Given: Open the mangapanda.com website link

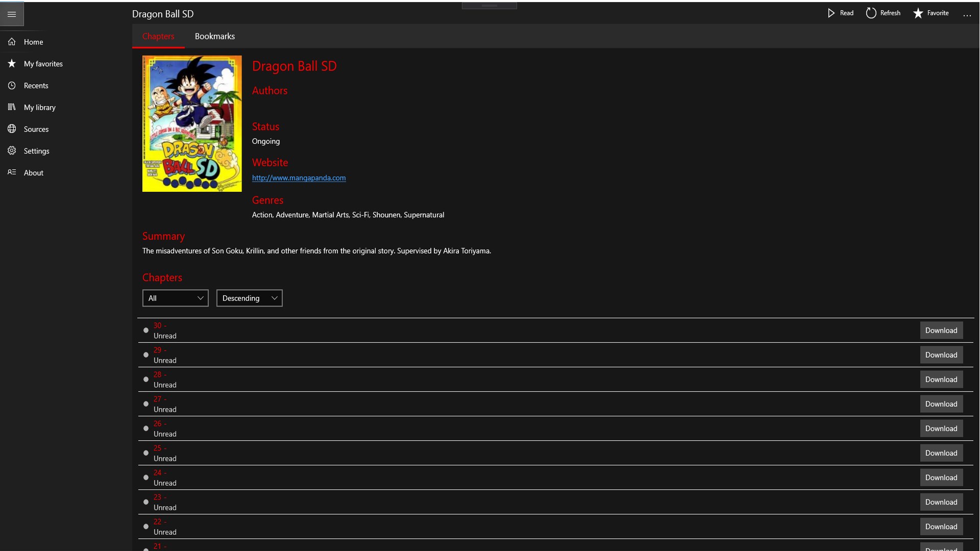Looking at the screenshot, I should [299, 178].
